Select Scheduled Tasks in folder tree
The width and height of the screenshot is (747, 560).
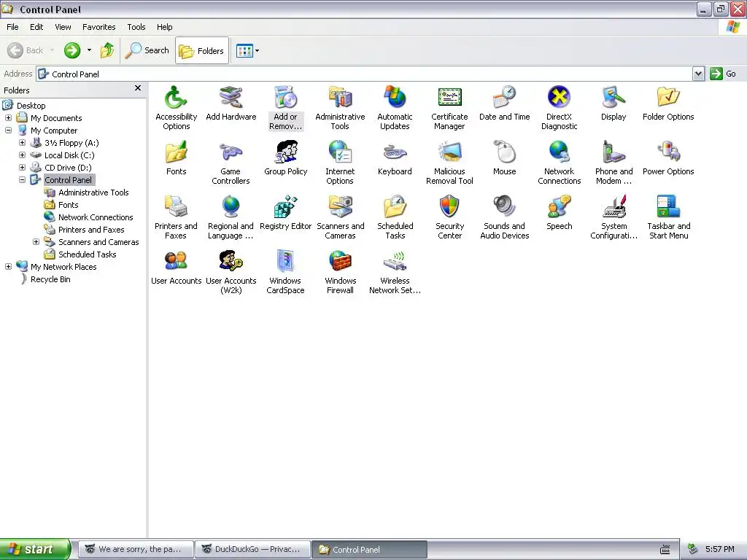click(88, 254)
